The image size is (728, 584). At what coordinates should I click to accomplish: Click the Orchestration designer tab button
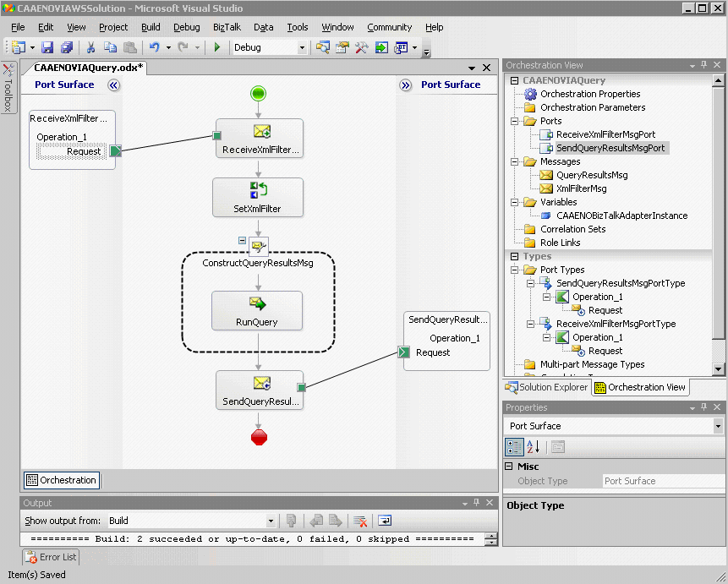[61, 480]
